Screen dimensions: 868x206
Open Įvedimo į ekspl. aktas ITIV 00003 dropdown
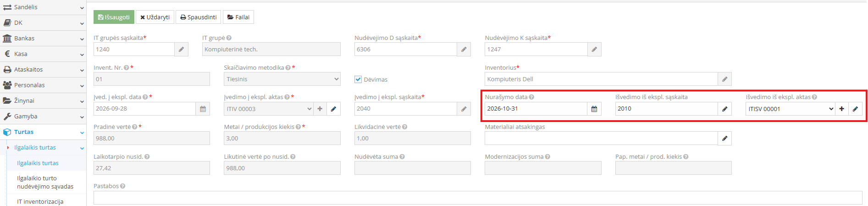269,109
